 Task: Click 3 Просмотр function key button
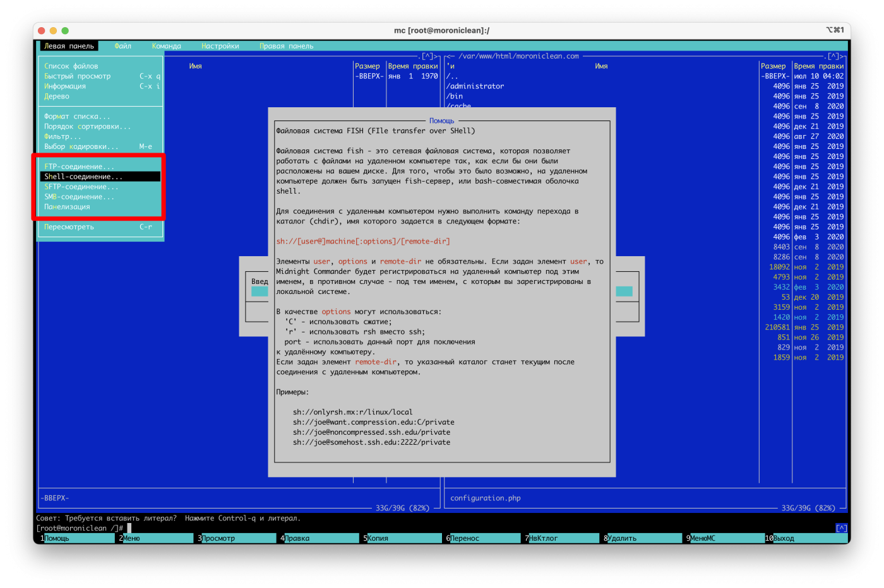tap(236, 538)
